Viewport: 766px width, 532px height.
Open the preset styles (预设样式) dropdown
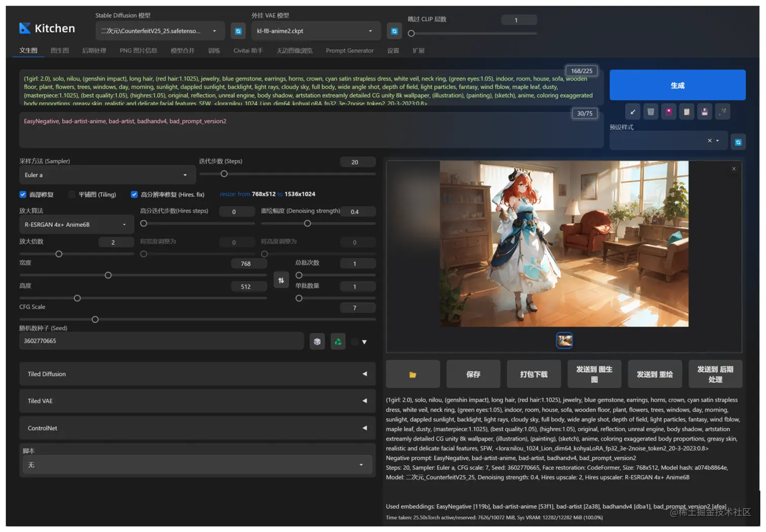[x=668, y=141]
